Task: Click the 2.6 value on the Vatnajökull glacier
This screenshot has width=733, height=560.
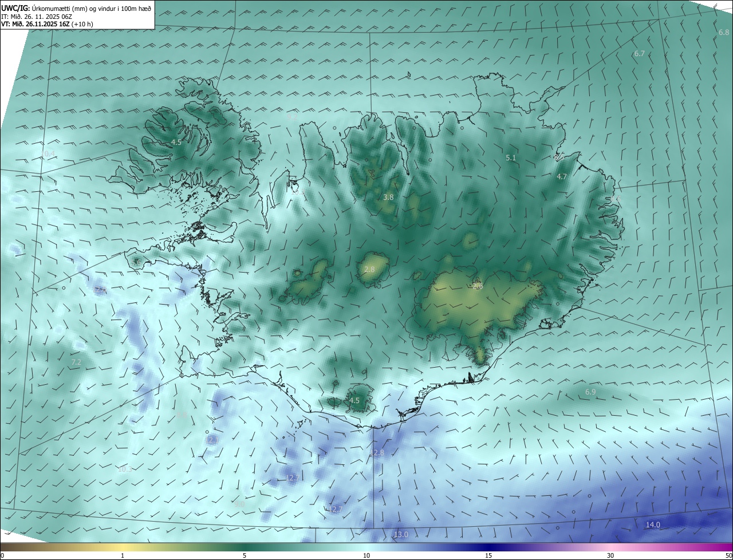Action: tap(478, 286)
